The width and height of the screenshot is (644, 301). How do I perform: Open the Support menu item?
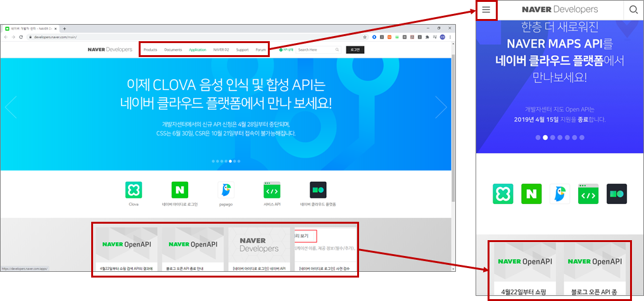coord(243,50)
